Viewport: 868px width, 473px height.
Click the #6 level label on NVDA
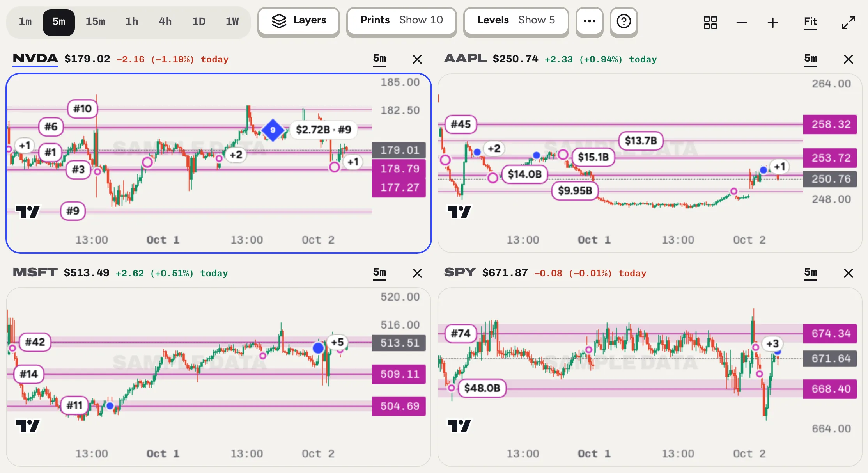pyautogui.click(x=51, y=126)
